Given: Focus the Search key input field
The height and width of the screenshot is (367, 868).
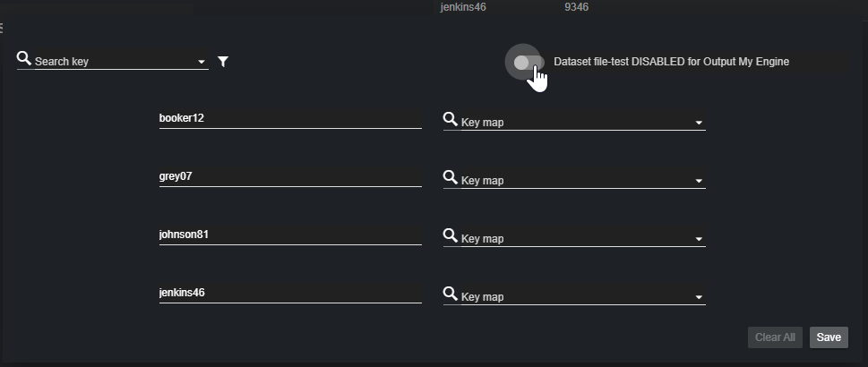Looking at the screenshot, I should tap(115, 62).
